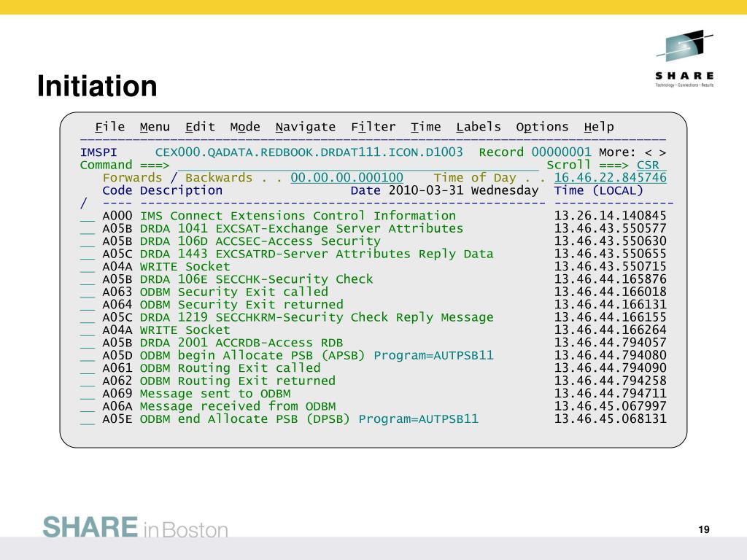Click timestamp 13.26.14.140845
This screenshot has height=560, width=747.
611,216
